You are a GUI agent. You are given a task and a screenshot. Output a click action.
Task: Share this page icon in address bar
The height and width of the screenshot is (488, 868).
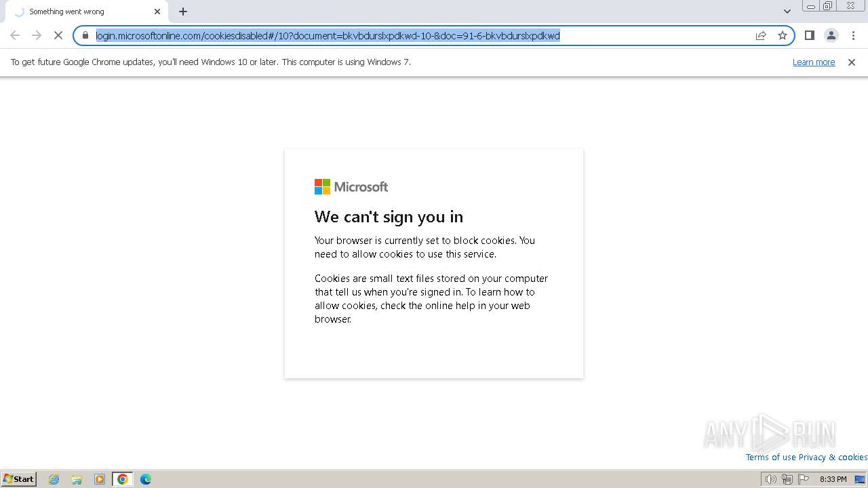coord(761,35)
